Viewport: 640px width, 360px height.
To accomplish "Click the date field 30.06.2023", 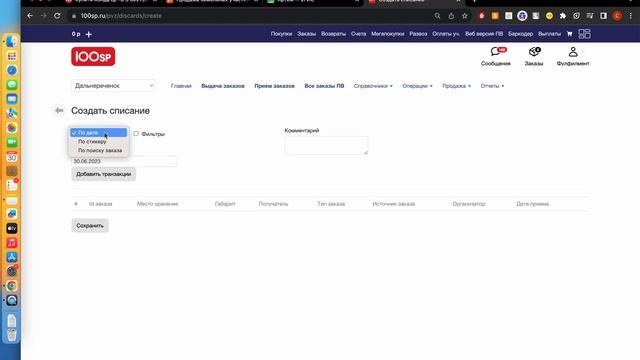I will pyautogui.click(x=124, y=161).
